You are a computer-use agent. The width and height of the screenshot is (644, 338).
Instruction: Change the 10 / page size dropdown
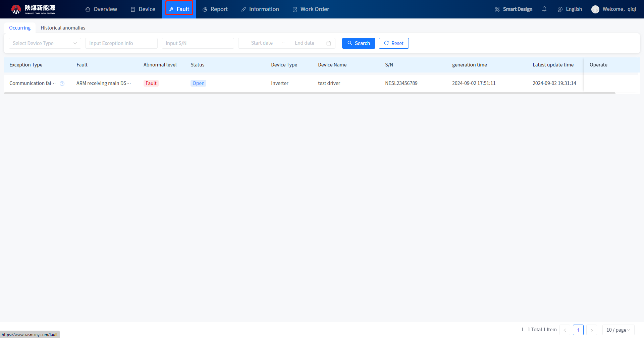[x=618, y=330]
